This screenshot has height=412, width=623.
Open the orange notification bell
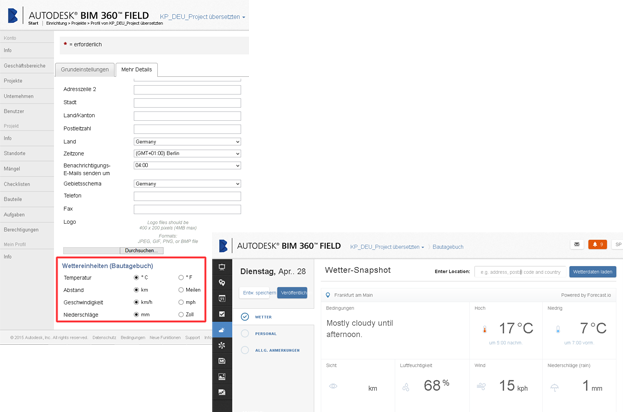pyautogui.click(x=597, y=244)
